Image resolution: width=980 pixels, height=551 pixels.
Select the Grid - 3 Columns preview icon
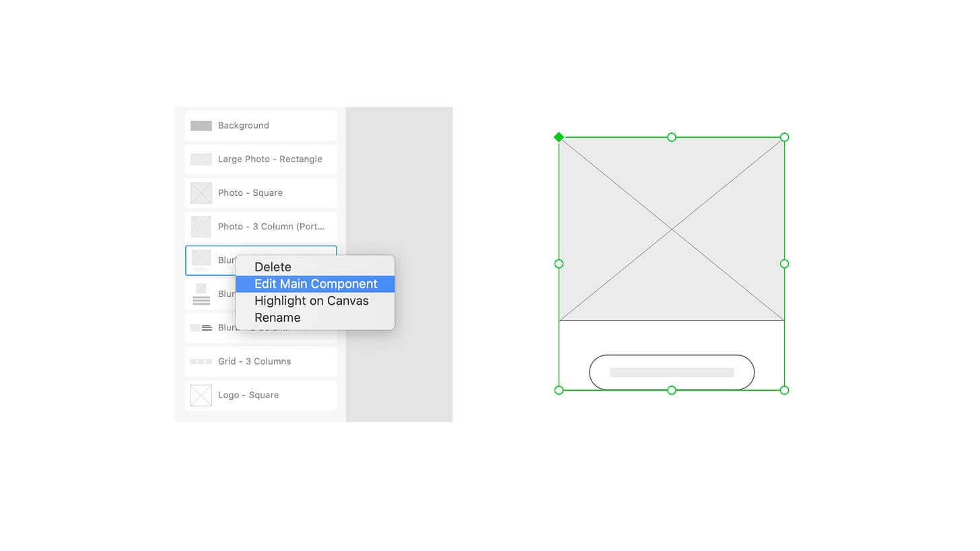click(201, 361)
